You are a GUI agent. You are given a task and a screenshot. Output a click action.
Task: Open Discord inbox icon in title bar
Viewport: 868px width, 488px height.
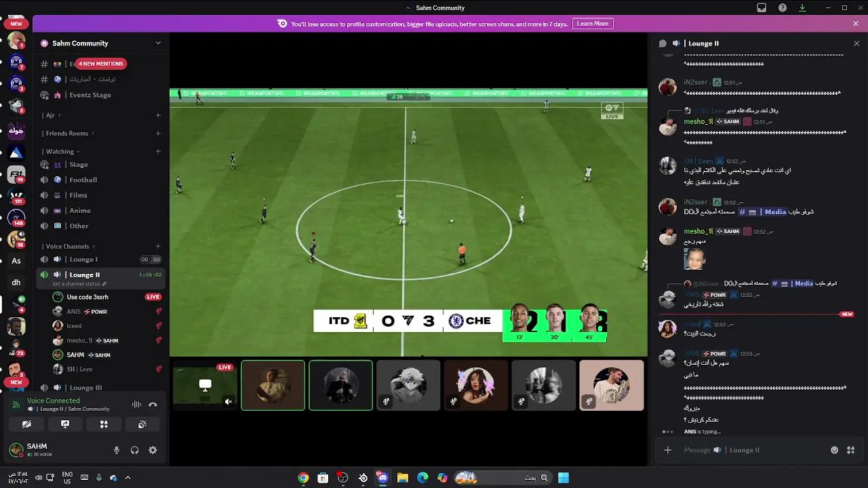[x=762, y=8]
